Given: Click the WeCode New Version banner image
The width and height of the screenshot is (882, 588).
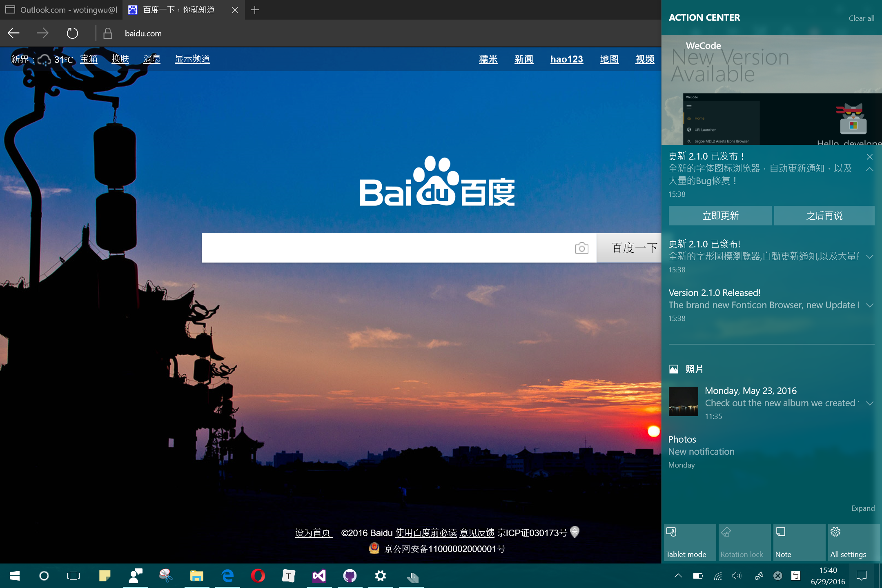Looking at the screenshot, I should [x=772, y=90].
